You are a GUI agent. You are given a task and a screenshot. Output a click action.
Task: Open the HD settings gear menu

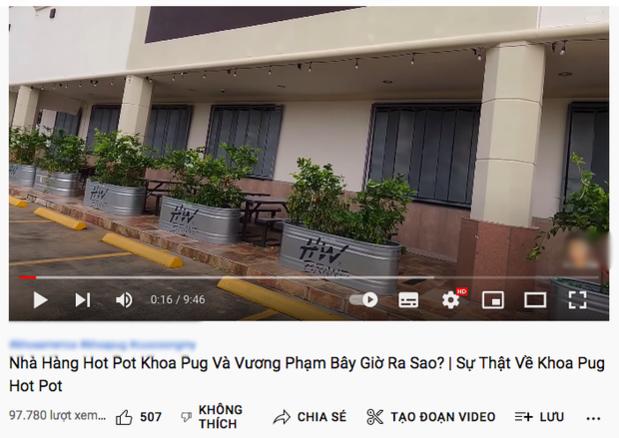451,300
